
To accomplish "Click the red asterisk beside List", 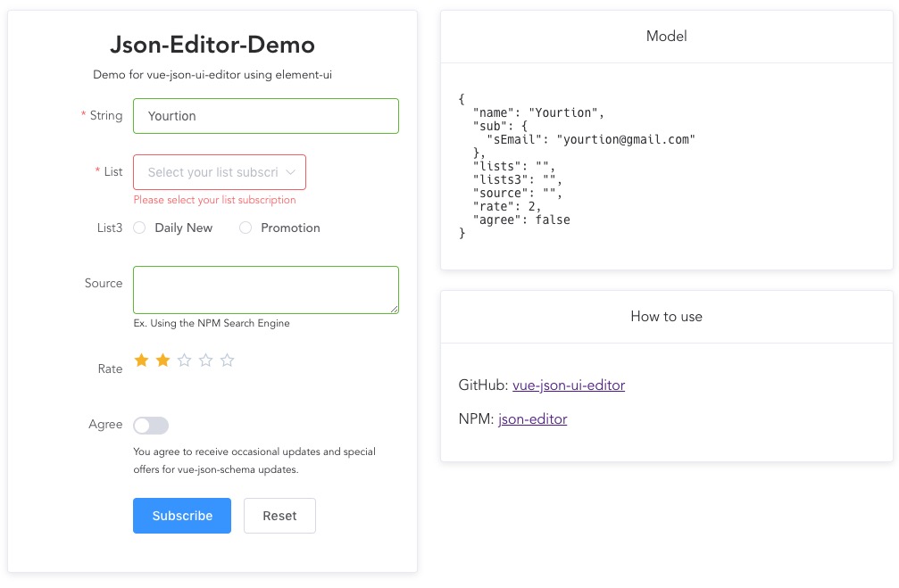I will point(96,171).
